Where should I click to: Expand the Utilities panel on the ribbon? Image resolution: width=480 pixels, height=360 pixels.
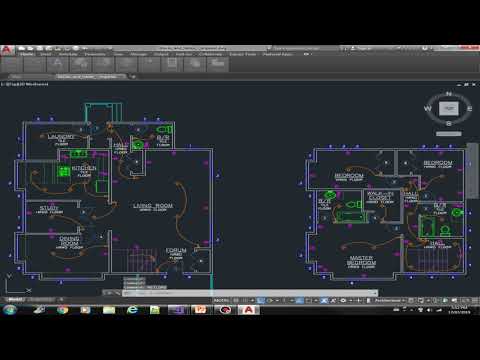[172, 64]
